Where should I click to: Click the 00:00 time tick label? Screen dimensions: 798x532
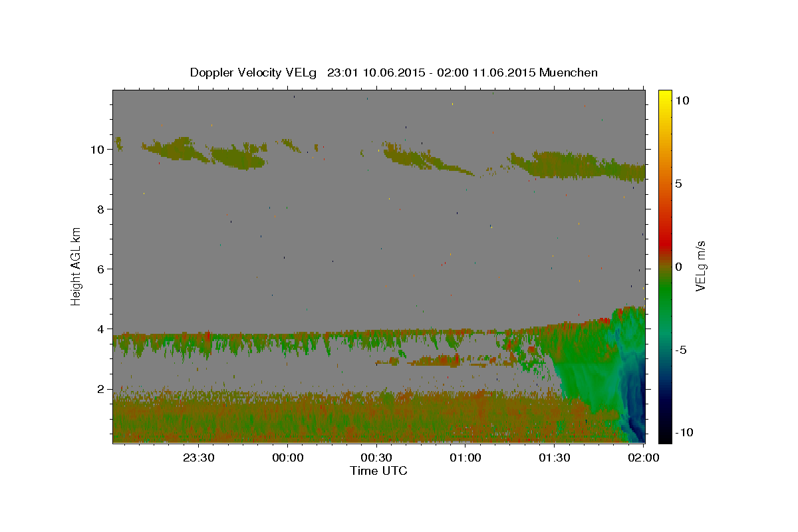288,458
